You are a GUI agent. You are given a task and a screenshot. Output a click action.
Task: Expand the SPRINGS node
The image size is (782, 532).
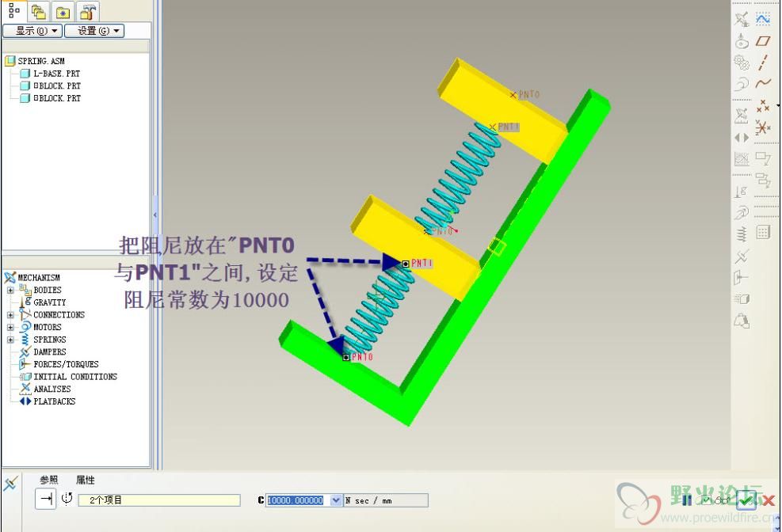click(10, 340)
